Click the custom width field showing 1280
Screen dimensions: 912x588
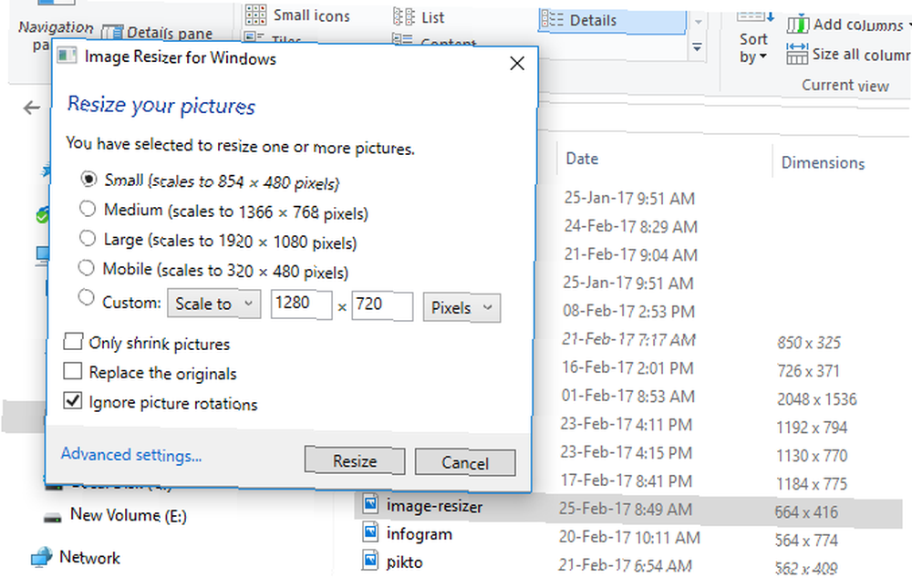(301, 304)
